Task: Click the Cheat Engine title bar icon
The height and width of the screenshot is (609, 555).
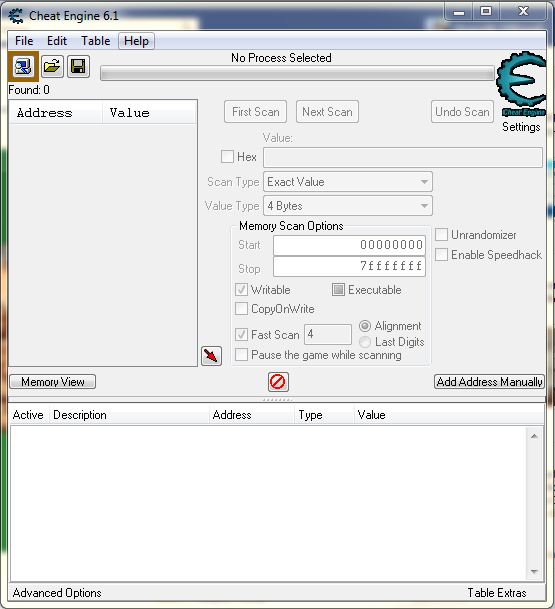Action: 16,16
